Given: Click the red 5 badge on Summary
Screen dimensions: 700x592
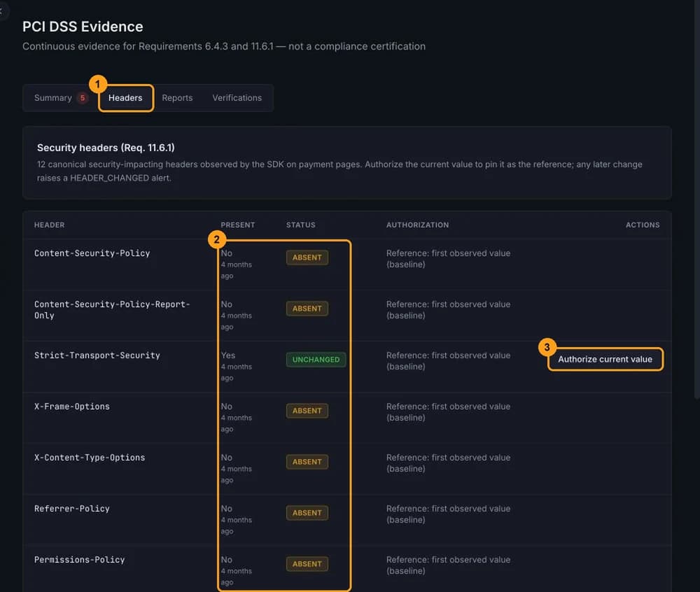Looking at the screenshot, I should (x=83, y=98).
